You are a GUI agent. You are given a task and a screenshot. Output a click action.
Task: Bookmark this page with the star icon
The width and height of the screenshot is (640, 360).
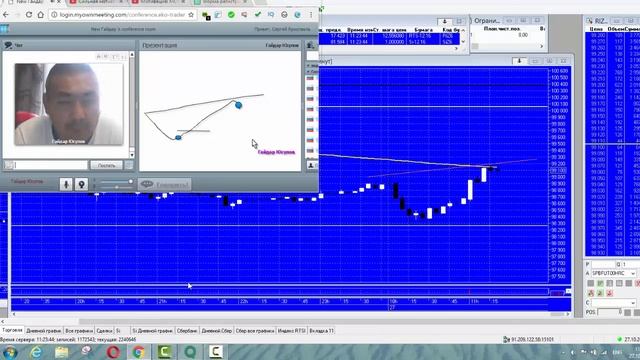191,15
